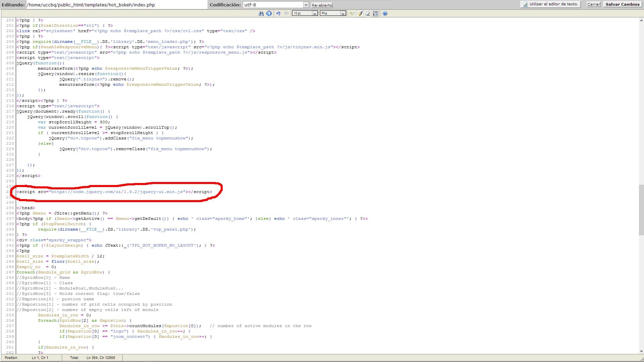Click the 'Ln 364, Ch 12908' total status

(x=101, y=358)
